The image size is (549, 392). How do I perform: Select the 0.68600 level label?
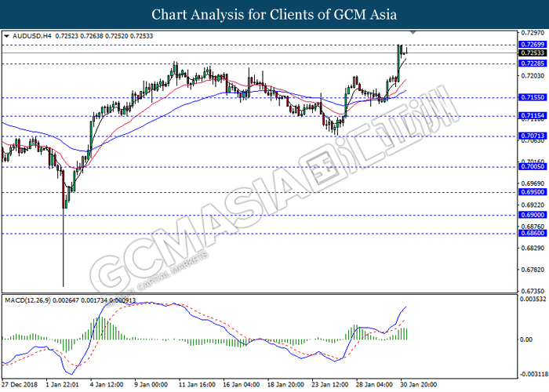click(x=533, y=233)
